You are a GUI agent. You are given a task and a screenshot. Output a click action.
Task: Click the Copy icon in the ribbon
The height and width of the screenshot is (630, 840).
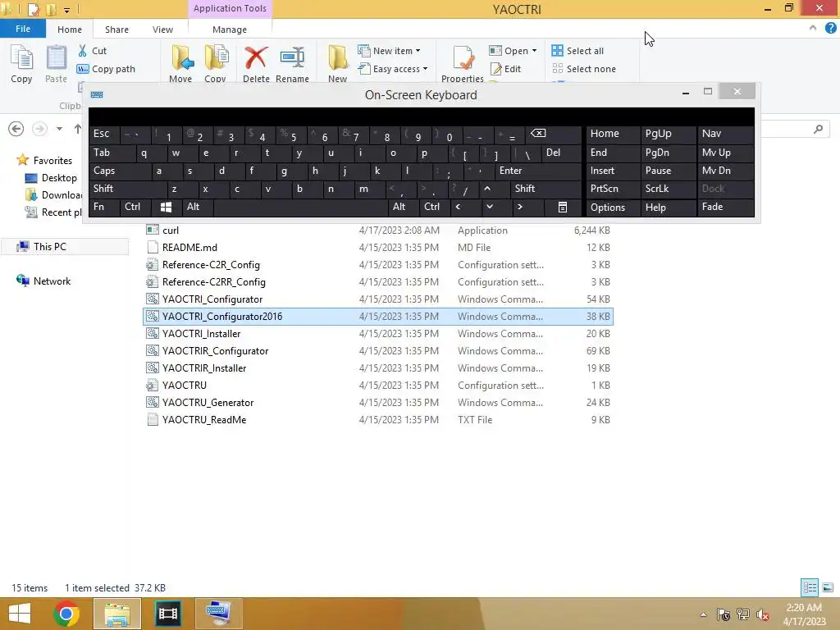coord(21,64)
